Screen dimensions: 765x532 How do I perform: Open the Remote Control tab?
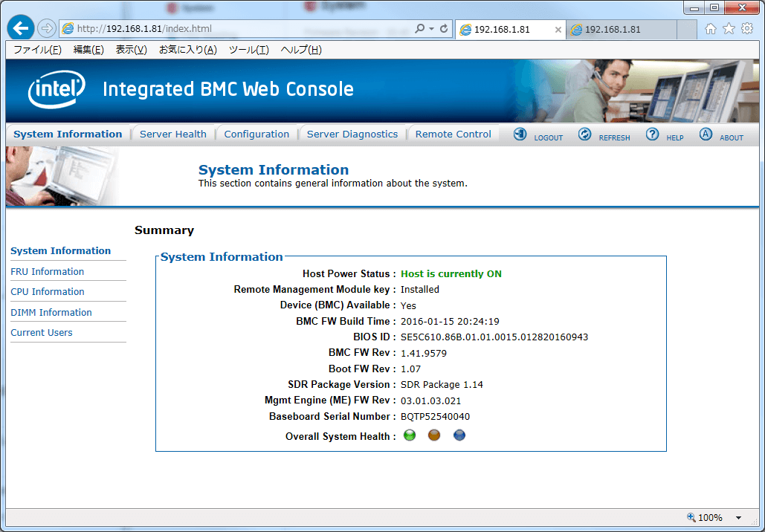[453, 134]
